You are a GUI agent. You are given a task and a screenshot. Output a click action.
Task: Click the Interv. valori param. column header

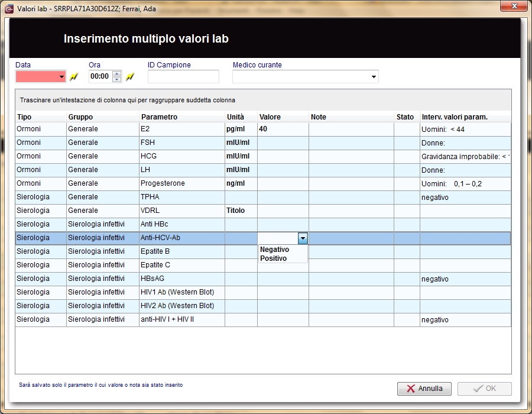pos(466,117)
